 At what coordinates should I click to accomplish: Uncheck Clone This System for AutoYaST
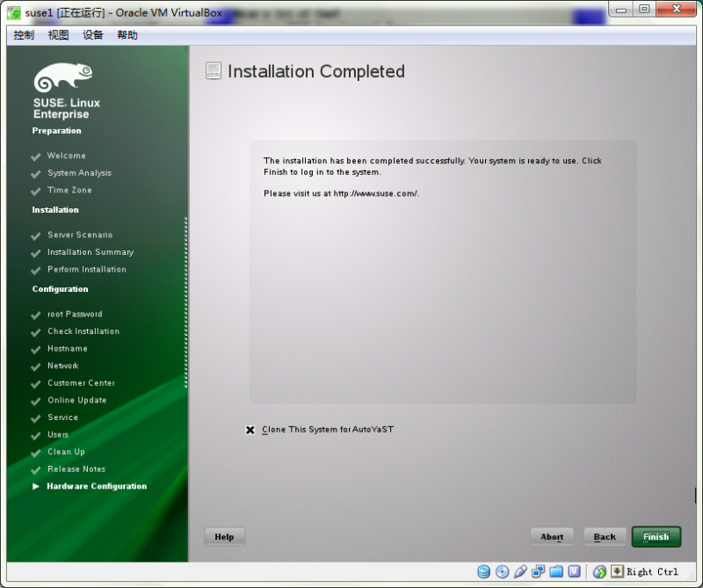click(250, 430)
